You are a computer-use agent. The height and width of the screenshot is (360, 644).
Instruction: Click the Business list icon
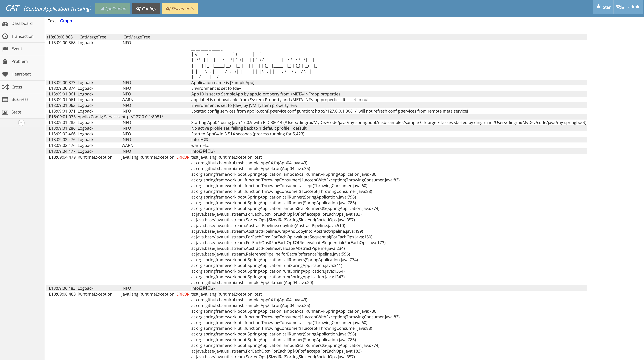coord(5,100)
